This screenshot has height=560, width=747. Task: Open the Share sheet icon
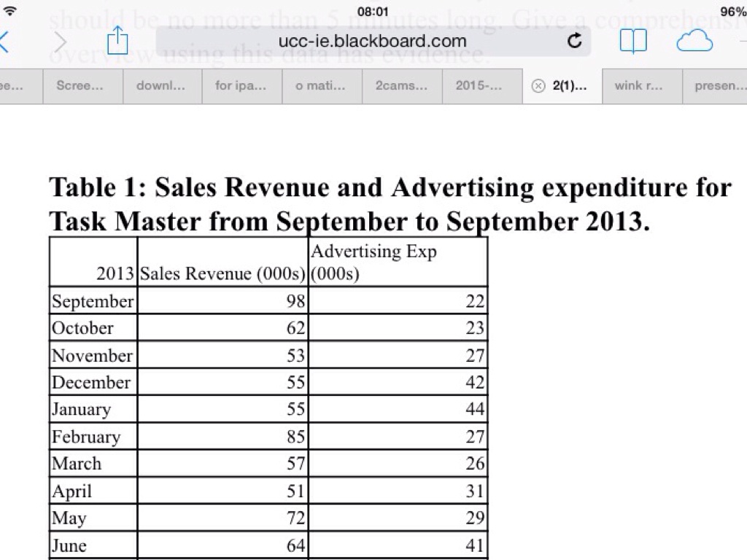pos(117,41)
